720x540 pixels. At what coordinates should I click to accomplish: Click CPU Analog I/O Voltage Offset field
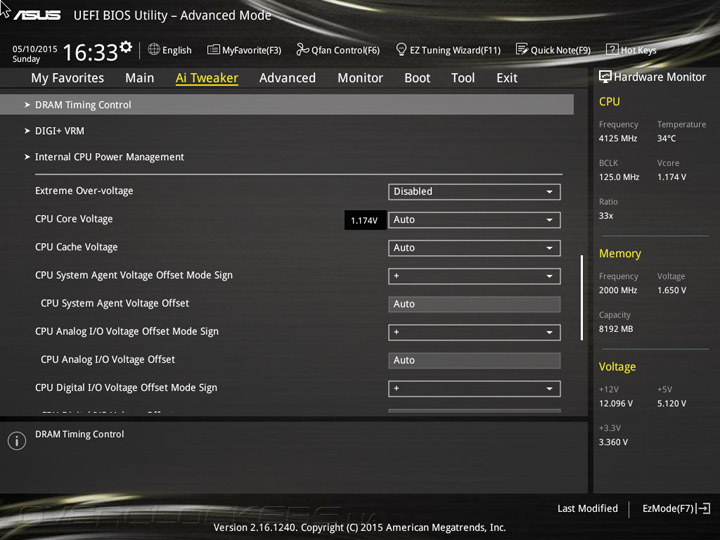(474, 360)
